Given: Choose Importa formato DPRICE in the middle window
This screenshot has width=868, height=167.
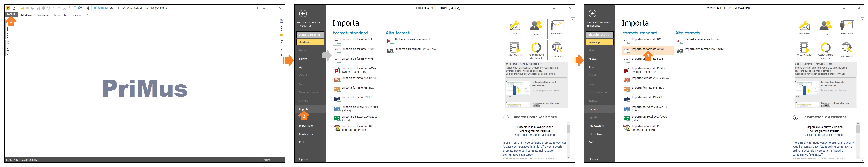Looking at the screenshot, I should pos(355,98).
